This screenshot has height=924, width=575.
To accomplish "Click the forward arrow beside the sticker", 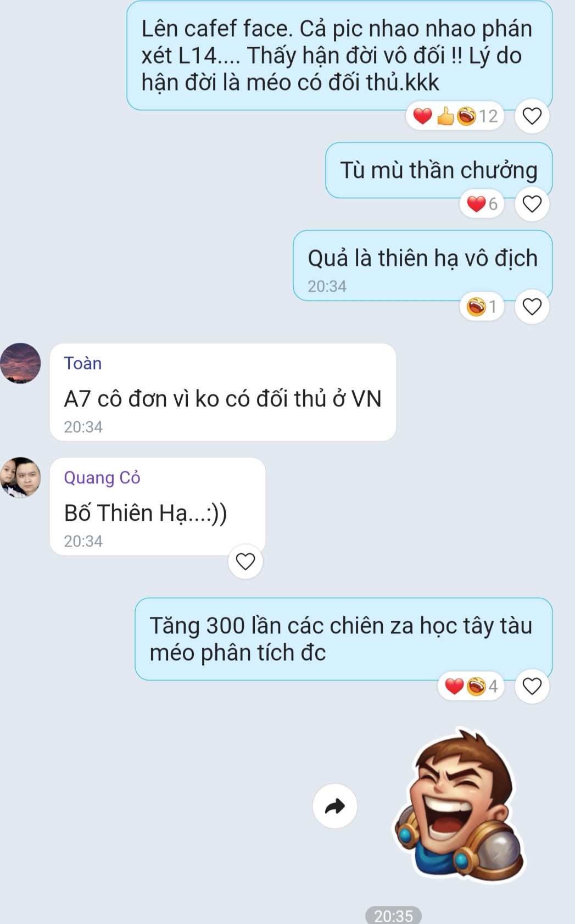I will (x=335, y=806).
